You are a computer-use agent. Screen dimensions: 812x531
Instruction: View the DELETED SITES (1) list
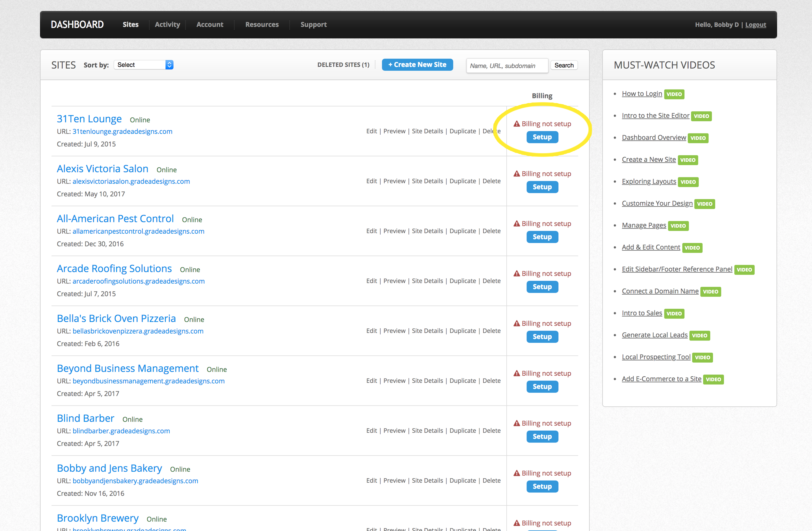tap(343, 65)
